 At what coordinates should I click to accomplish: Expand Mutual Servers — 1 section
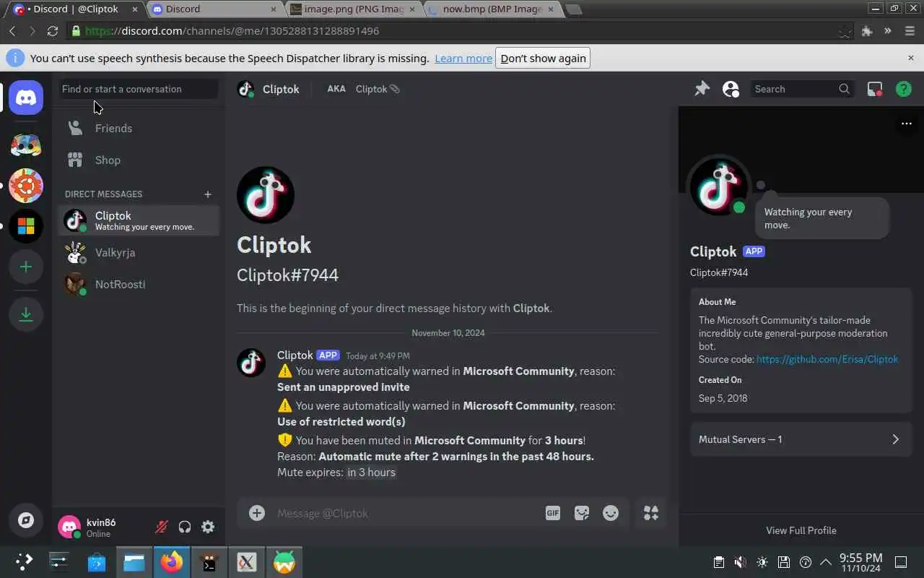[x=801, y=439]
